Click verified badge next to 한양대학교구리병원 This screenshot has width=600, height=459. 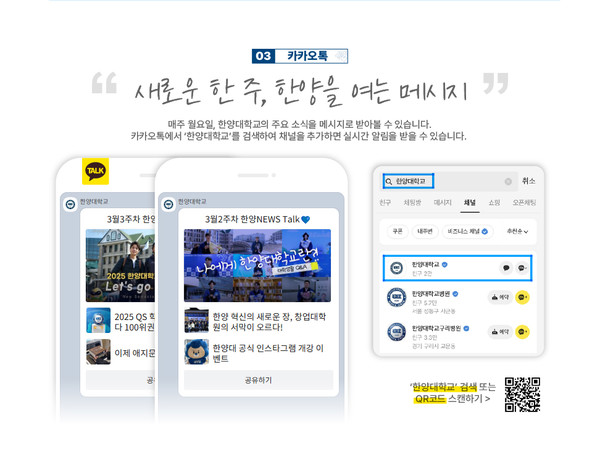pos(466,328)
